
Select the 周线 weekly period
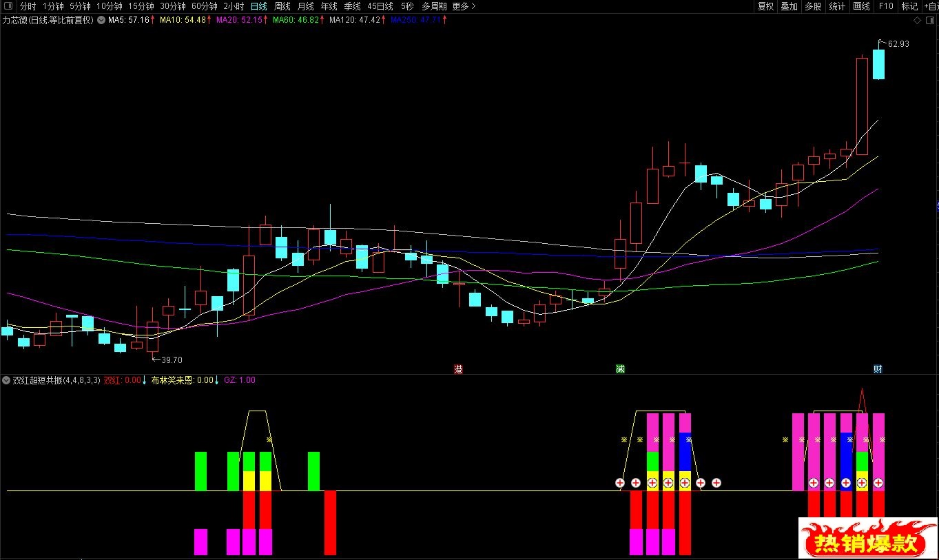point(282,6)
